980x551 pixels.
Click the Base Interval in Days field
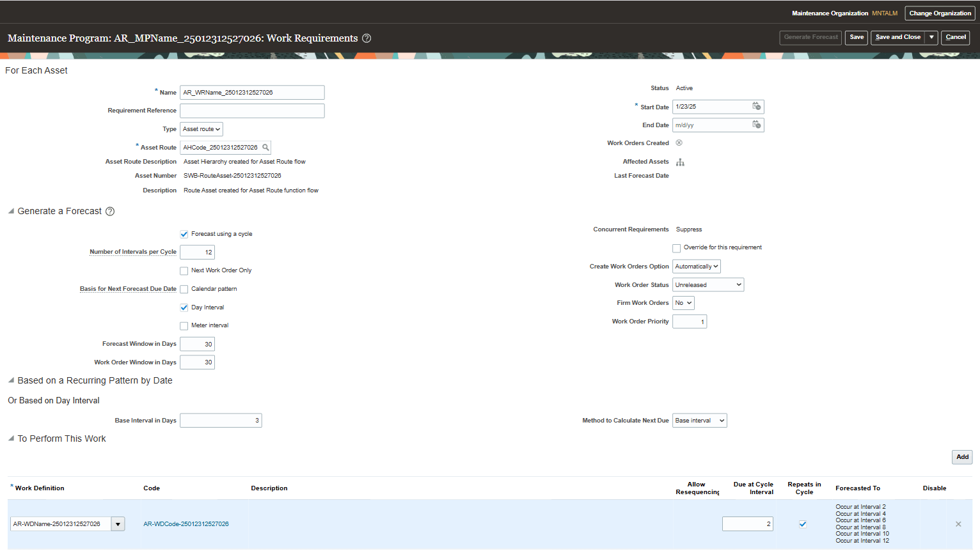221,420
